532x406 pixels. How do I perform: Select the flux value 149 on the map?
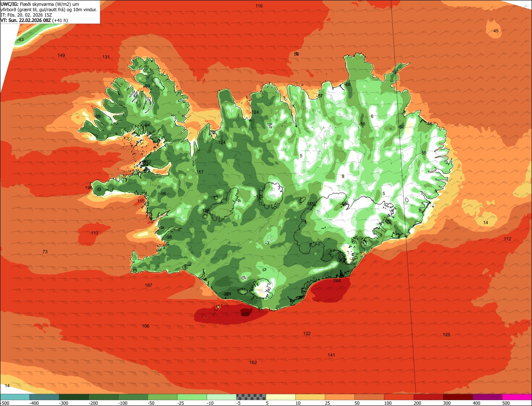pos(62,56)
